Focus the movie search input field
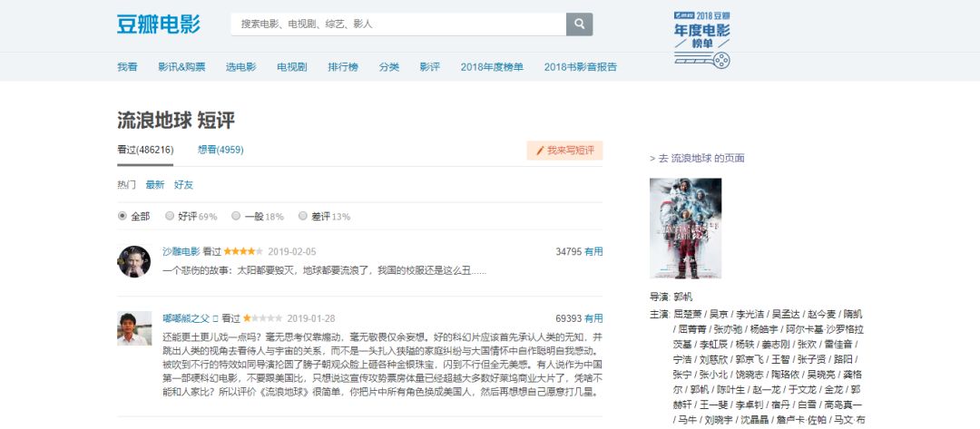 coord(398,24)
